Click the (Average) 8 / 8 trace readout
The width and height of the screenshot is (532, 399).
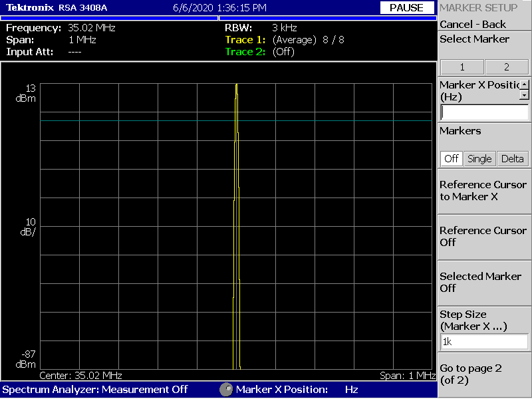click(x=309, y=40)
